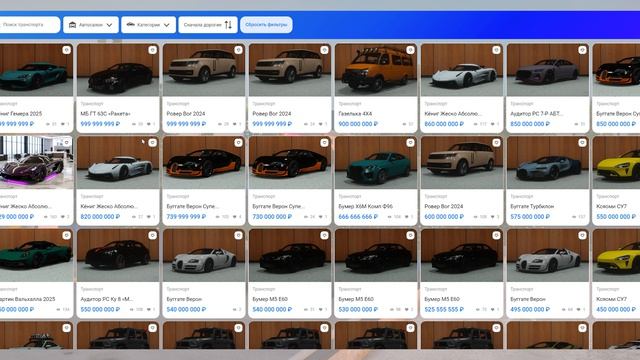Open the title МБ ГТ 63С «Ракета»
The height and width of the screenshot is (360, 640).
[x=105, y=113]
